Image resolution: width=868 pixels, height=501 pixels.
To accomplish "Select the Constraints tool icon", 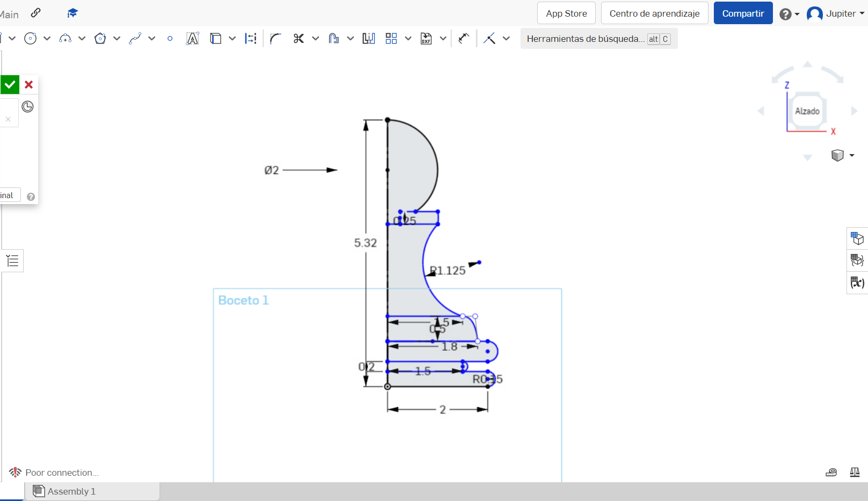I will click(x=489, y=39).
